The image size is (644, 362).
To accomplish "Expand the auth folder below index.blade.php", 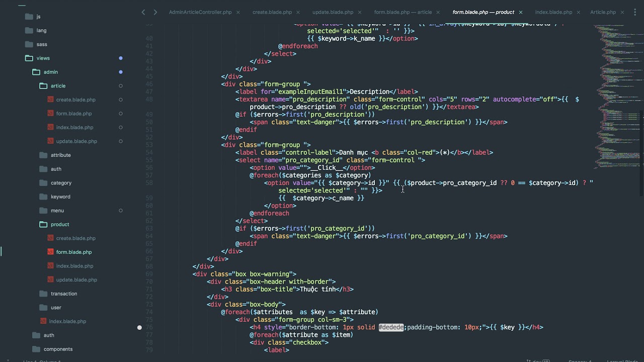I will 36,335.
